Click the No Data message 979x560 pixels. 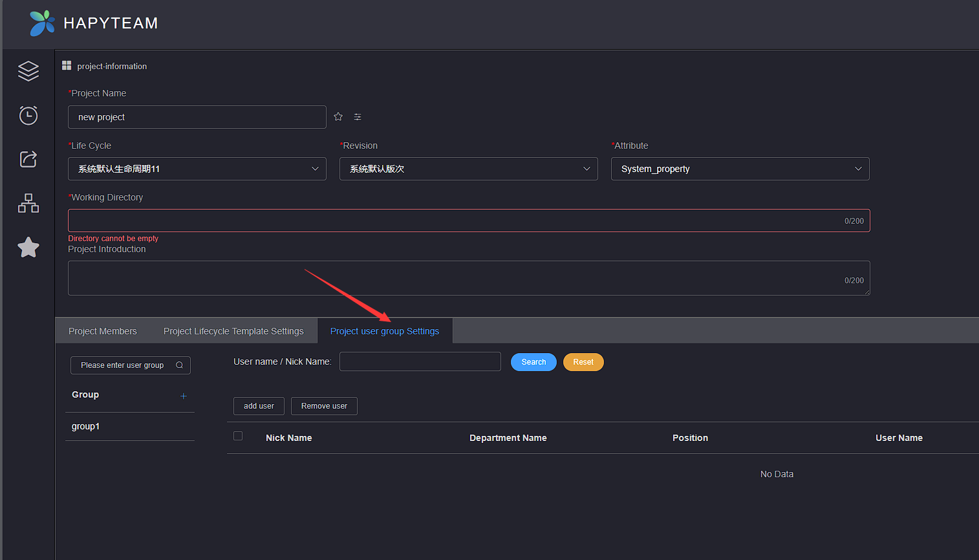coord(777,474)
